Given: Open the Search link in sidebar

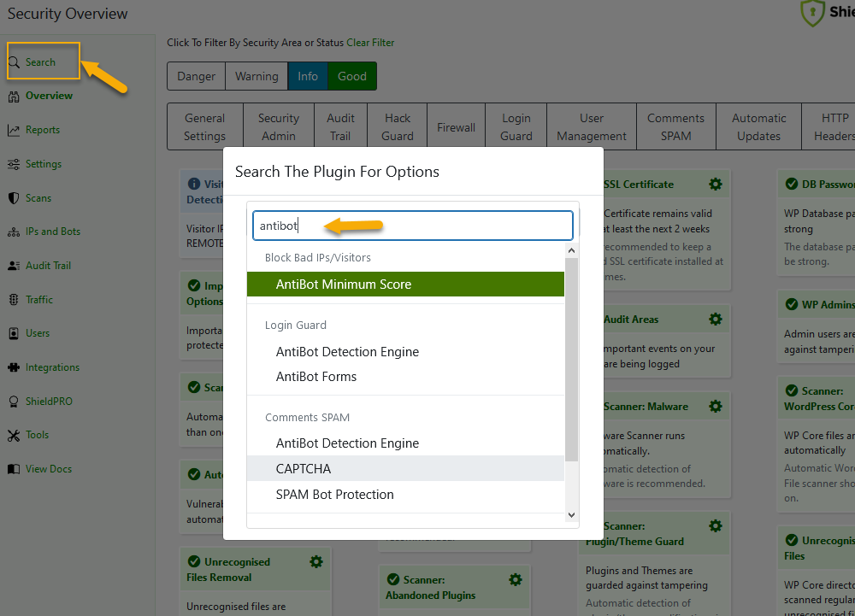Looking at the screenshot, I should [40, 62].
